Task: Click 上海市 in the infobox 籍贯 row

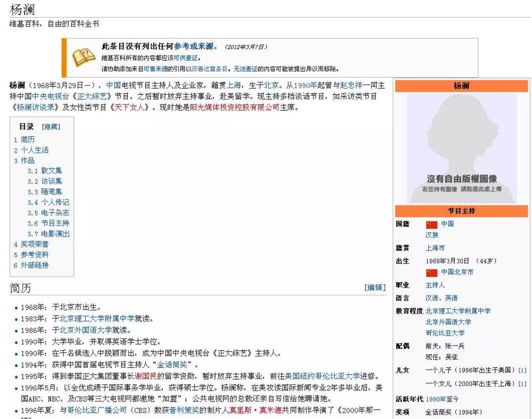Action: coord(435,248)
